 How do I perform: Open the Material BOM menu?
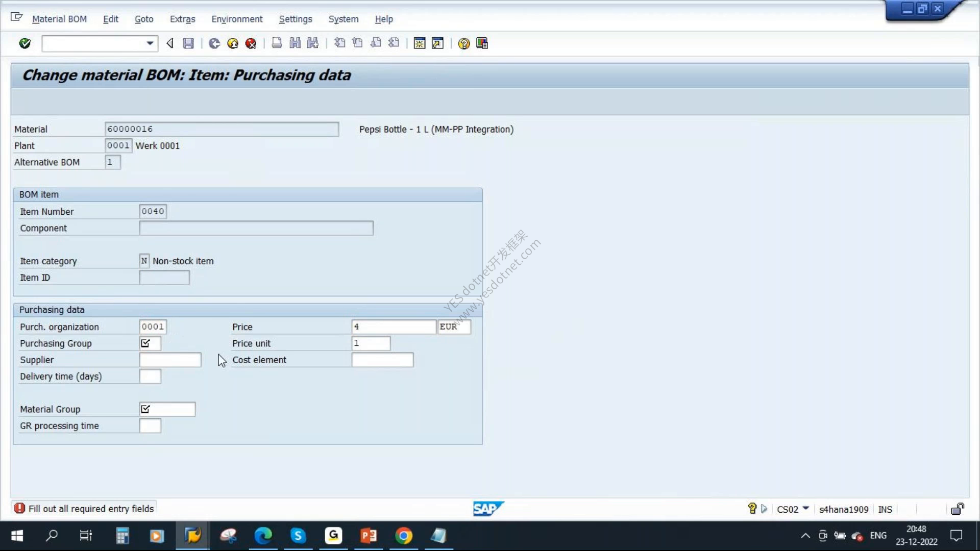[x=59, y=19]
